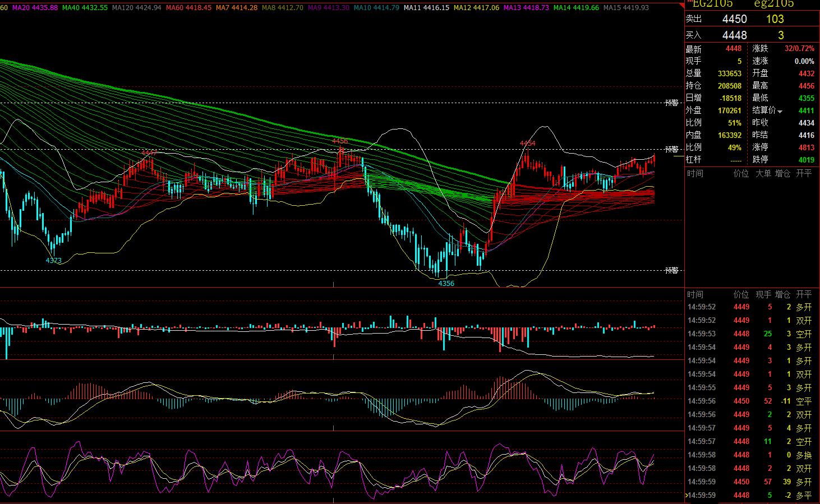
Task: Click the 跌停 limit-down value 4019
Action: 806,160
